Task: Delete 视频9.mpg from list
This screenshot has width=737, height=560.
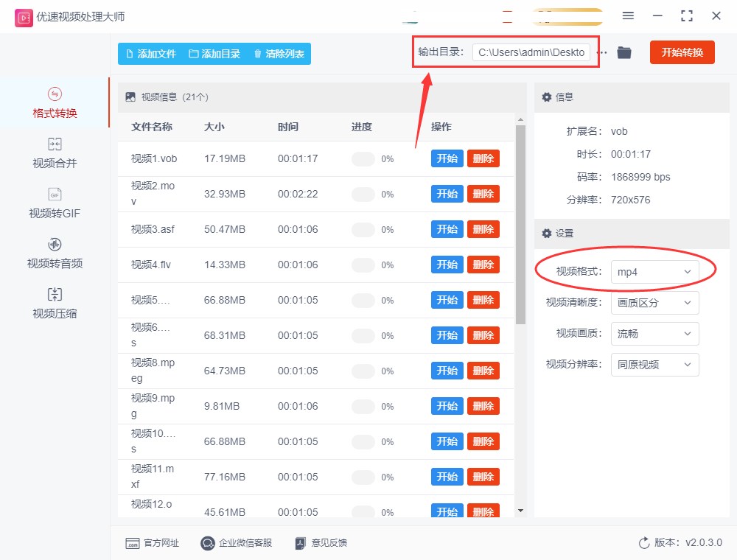Action: 483,407
